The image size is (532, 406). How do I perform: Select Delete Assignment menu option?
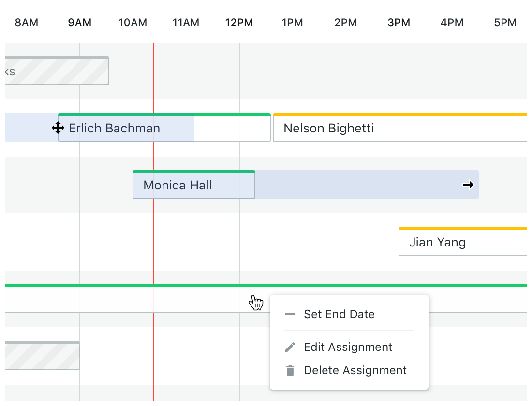(355, 370)
